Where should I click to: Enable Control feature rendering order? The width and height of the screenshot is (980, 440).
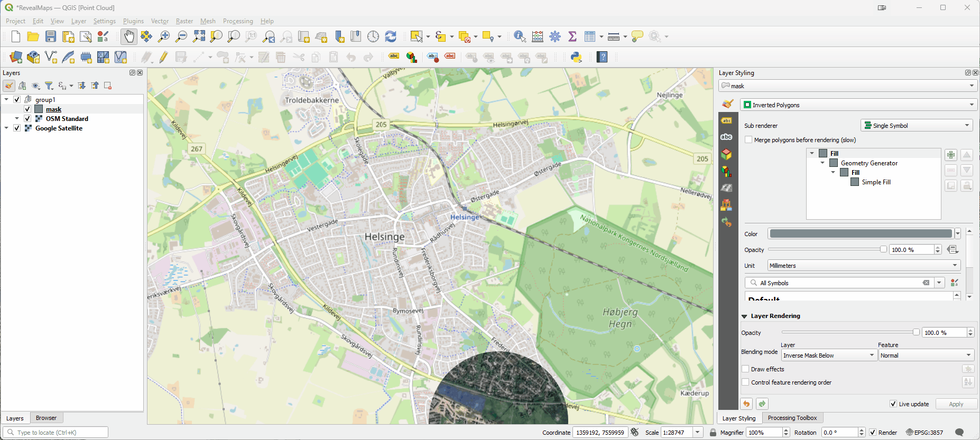click(745, 382)
